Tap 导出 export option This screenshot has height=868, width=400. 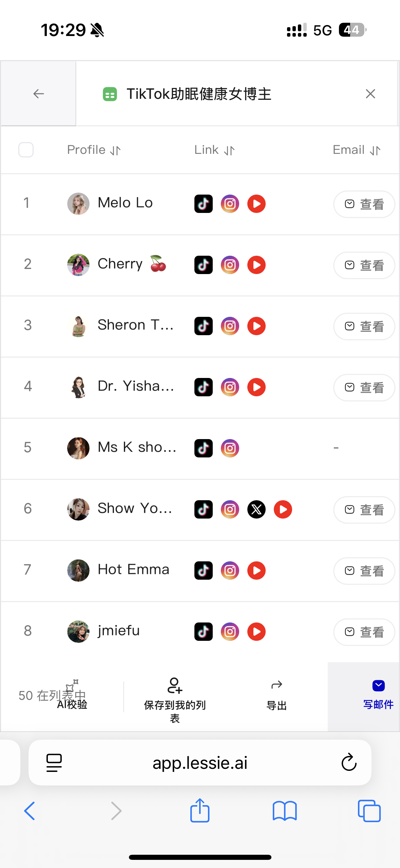tap(277, 695)
